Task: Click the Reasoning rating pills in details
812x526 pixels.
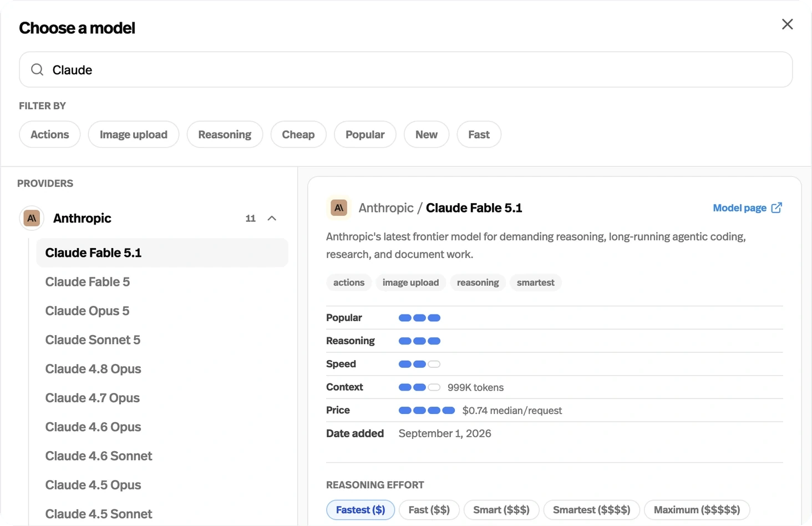Action: [x=420, y=341]
